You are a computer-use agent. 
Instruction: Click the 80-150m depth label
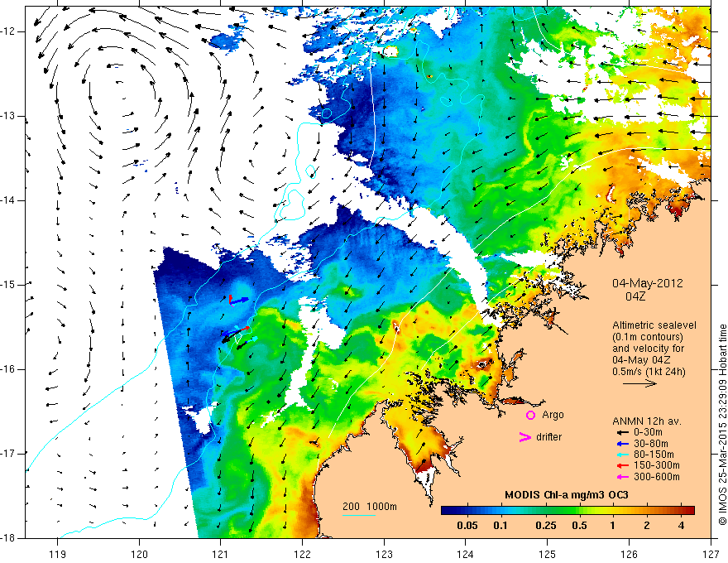pyautogui.click(x=654, y=455)
